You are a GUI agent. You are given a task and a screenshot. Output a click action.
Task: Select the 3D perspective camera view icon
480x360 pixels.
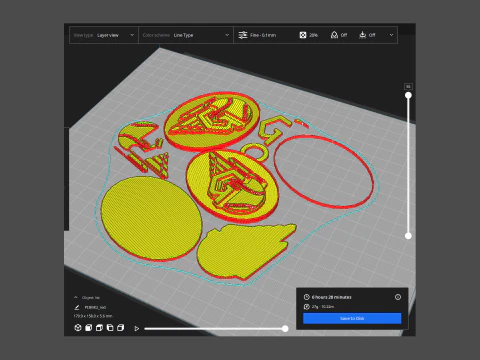coord(78,328)
